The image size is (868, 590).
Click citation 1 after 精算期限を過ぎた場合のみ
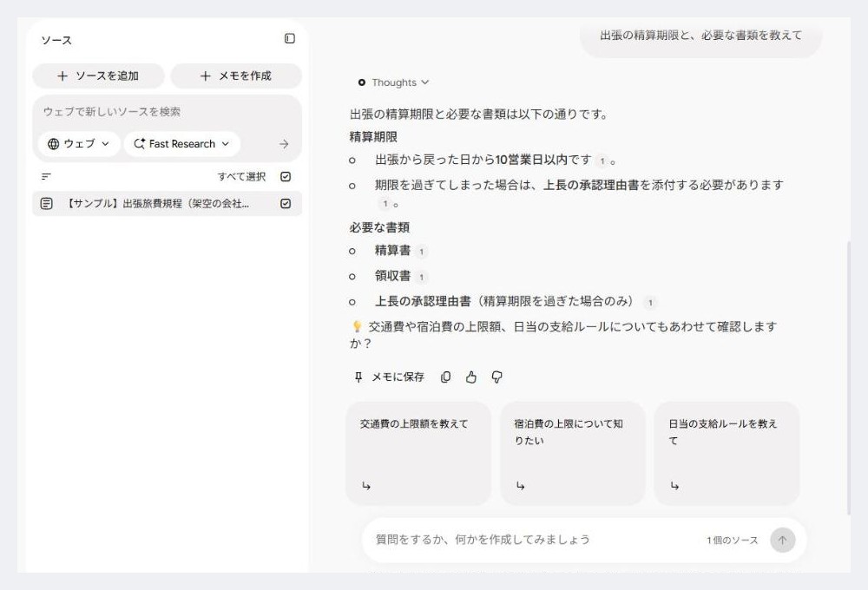[x=650, y=302]
